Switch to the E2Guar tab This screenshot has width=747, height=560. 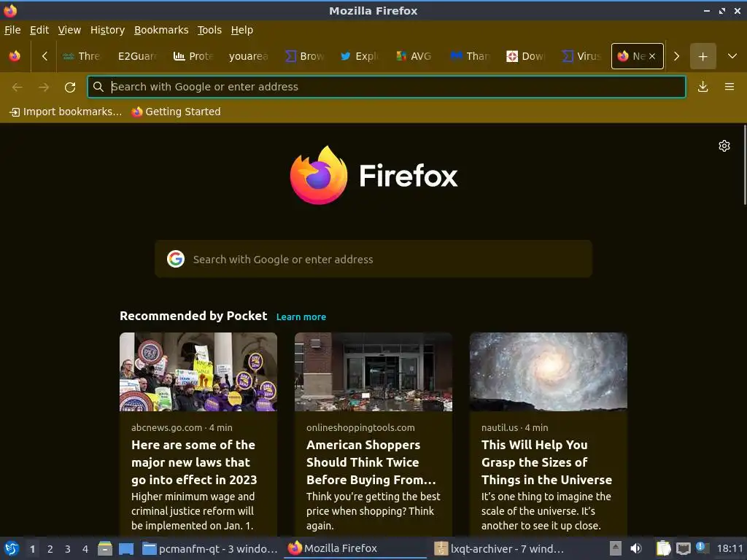(x=137, y=56)
